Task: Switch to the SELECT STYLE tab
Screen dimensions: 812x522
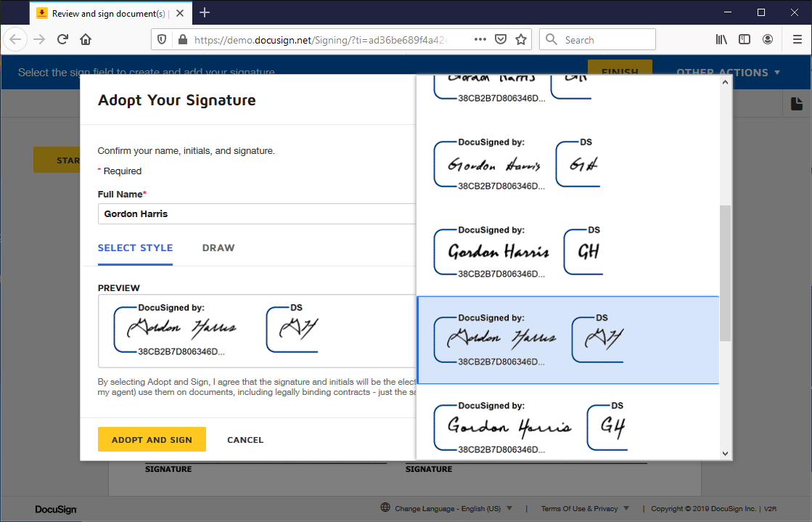Action: [x=135, y=248]
